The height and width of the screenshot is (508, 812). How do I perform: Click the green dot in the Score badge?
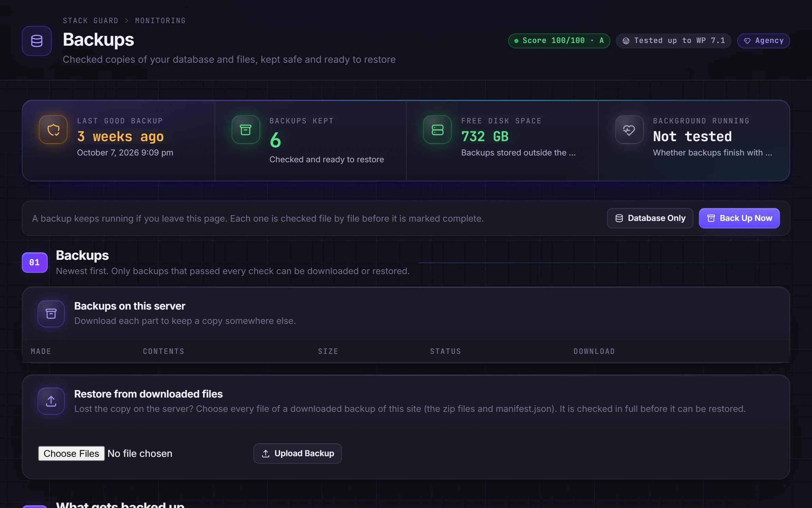(x=516, y=41)
